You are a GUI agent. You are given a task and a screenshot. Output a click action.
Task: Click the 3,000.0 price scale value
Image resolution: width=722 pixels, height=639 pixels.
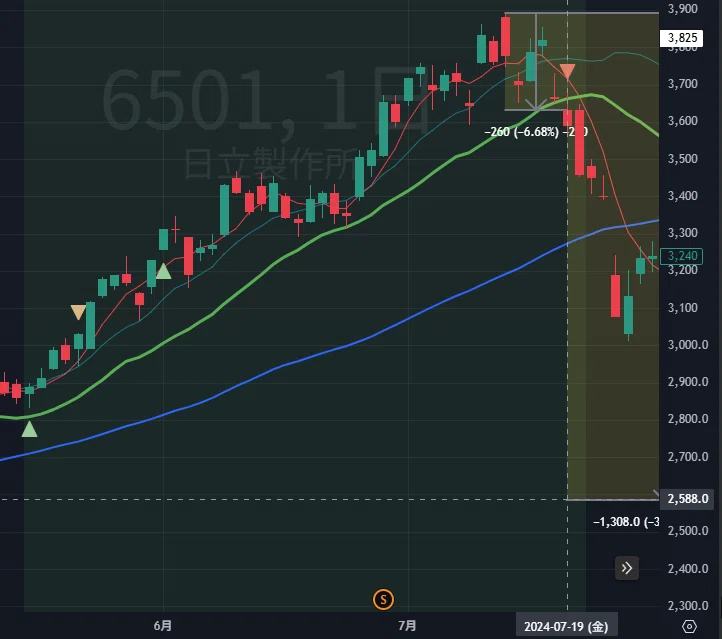click(688, 345)
